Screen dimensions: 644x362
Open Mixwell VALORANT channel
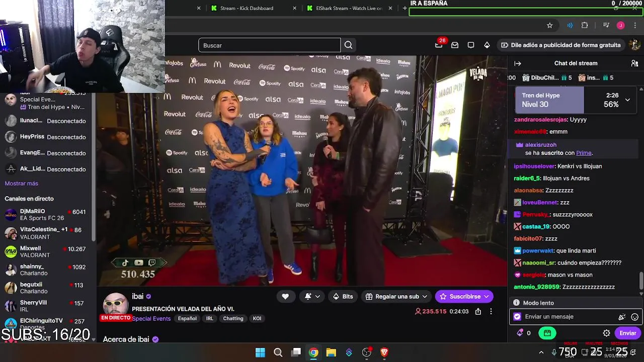coord(46,252)
